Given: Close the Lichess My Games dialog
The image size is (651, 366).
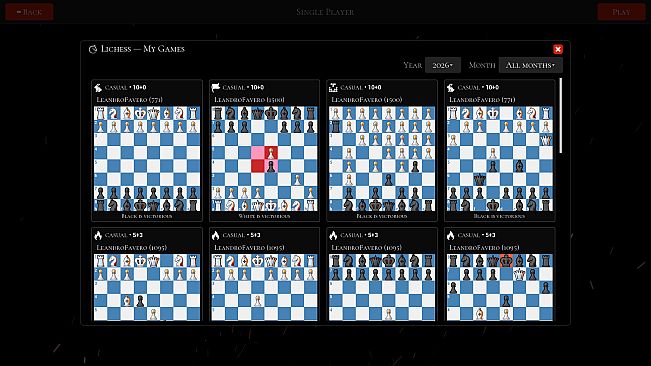Looking at the screenshot, I should tap(558, 49).
